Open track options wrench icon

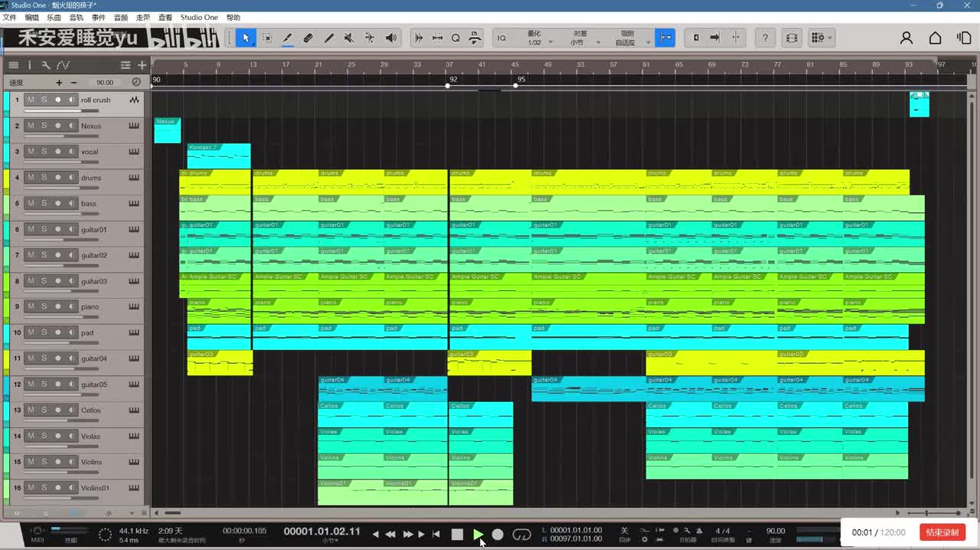(46, 65)
